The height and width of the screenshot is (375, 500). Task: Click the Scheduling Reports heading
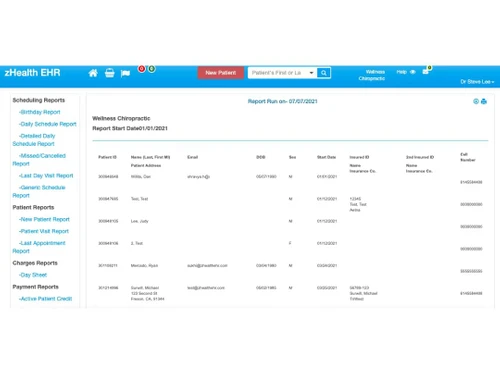[39, 100]
